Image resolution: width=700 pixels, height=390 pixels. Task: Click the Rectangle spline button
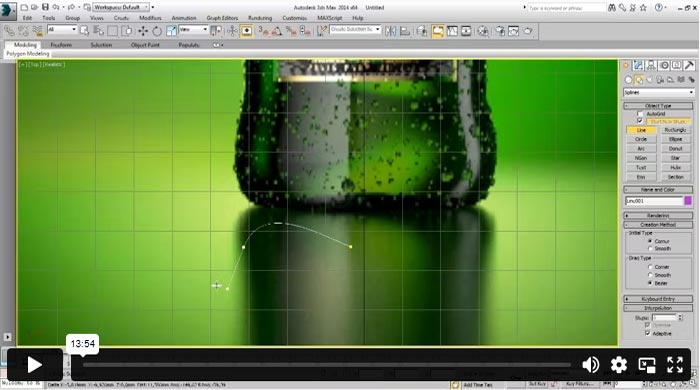click(x=675, y=130)
